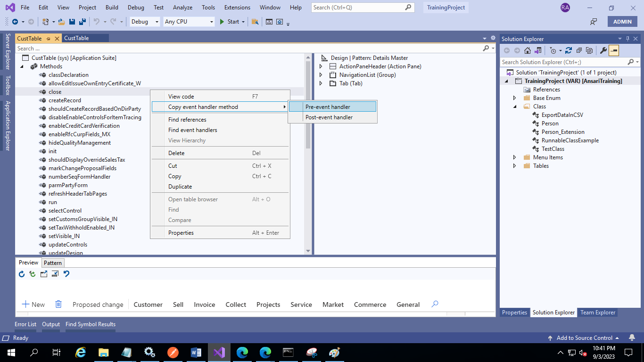The image size is (644, 362).
Task: Expand the Tables folder in Solution Explorer
Action: (x=515, y=166)
